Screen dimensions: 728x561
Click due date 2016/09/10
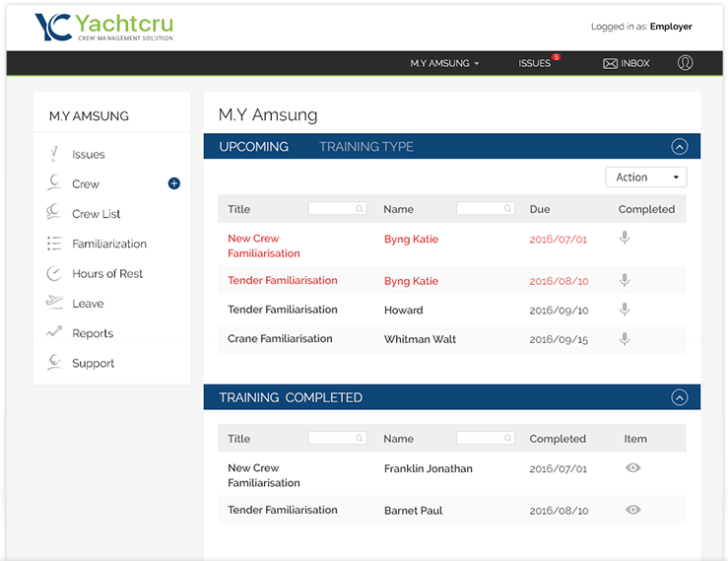(x=559, y=310)
